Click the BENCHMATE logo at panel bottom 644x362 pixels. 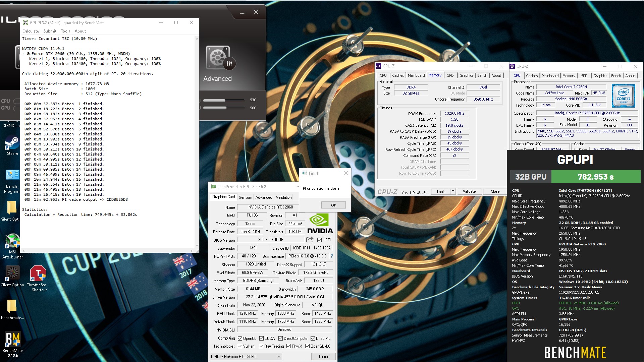575,353
